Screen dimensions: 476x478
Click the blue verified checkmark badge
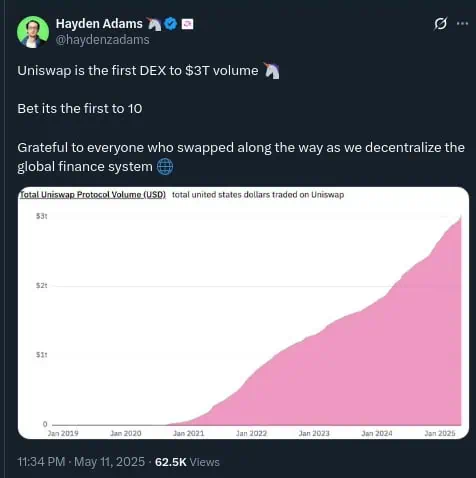pos(171,24)
